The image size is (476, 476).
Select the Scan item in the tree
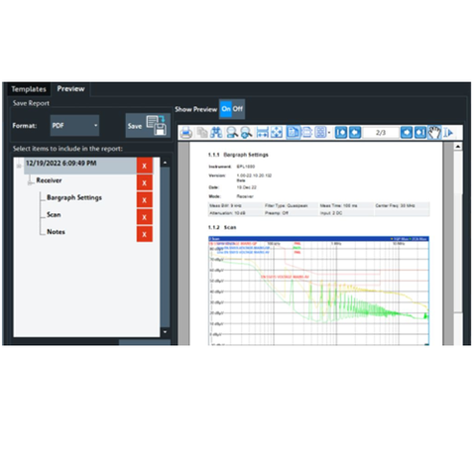[54, 215]
